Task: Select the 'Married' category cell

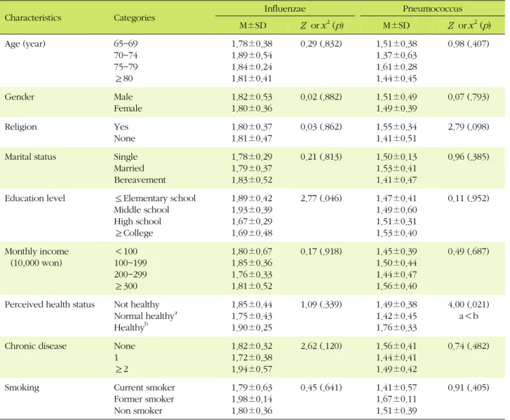Action: 129,168
